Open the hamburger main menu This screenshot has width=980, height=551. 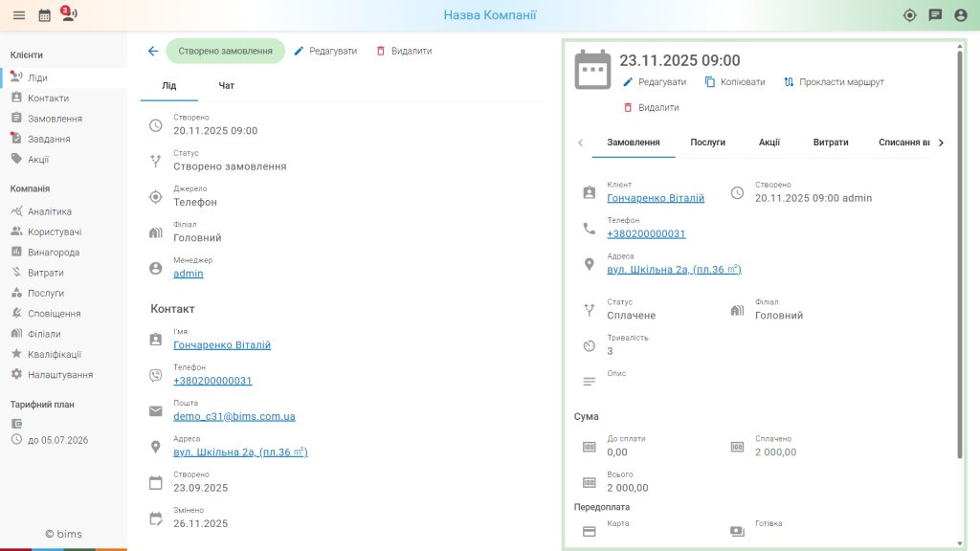[x=19, y=15]
